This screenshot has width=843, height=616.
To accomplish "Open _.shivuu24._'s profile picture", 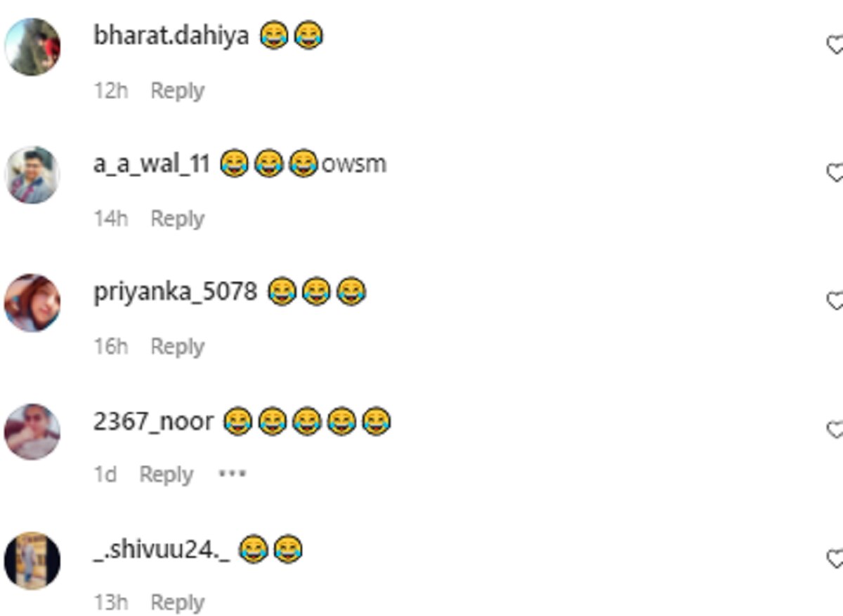I will [32, 560].
